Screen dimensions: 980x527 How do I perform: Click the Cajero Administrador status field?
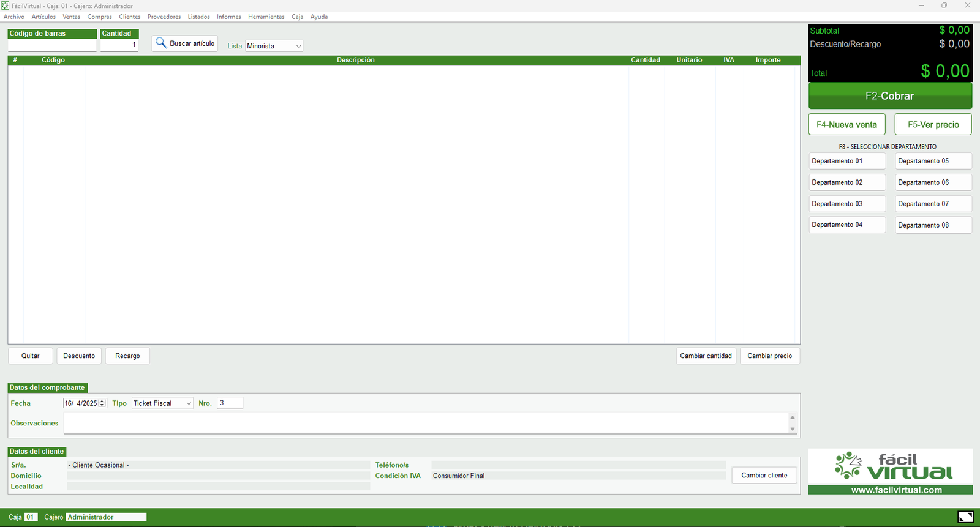pyautogui.click(x=106, y=517)
